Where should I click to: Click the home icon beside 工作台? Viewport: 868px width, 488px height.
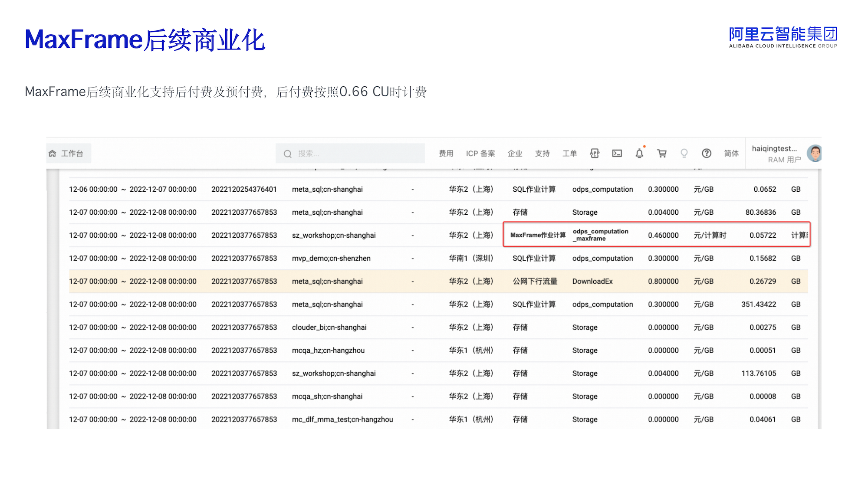pos(53,154)
